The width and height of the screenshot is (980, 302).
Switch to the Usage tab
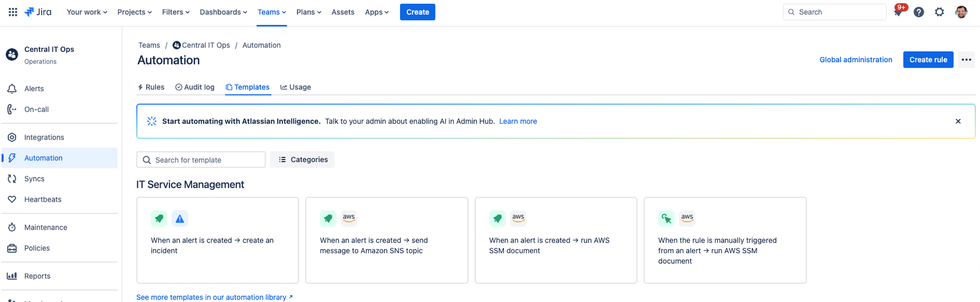pyautogui.click(x=296, y=87)
